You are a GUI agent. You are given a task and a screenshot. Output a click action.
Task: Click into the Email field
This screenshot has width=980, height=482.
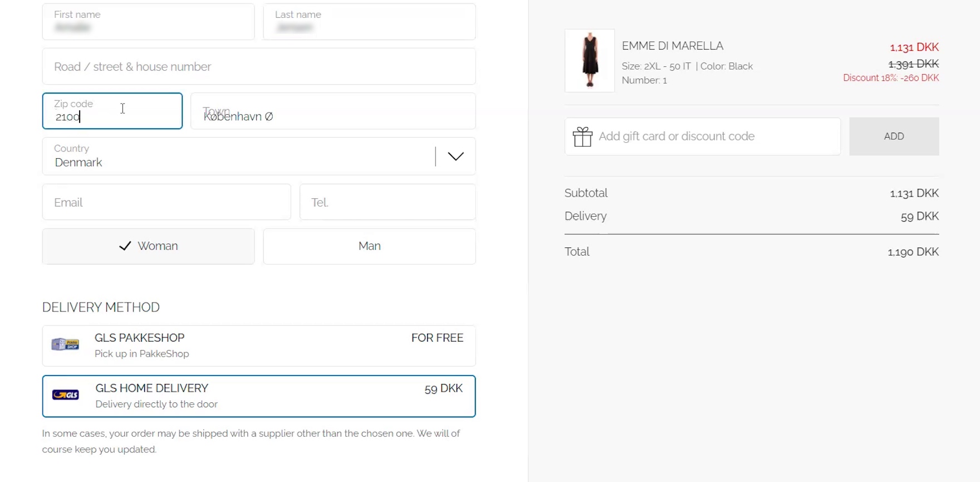point(166,202)
